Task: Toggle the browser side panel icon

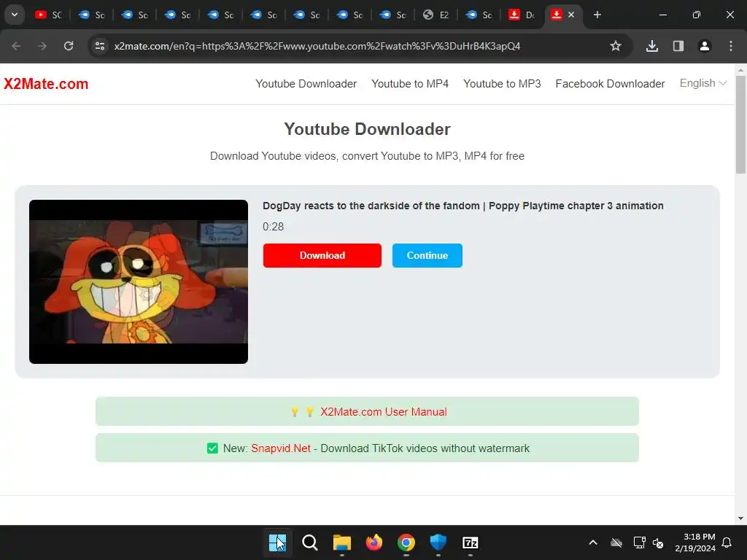Action: pyautogui.click(x=678, y=46)
